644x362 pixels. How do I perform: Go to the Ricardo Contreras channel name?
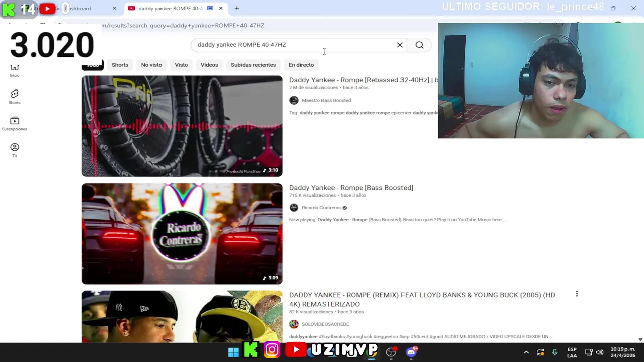(321, 208)
